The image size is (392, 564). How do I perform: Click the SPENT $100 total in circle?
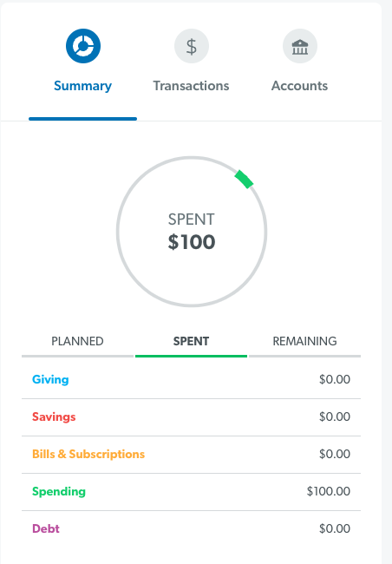pyautogui.click(x=192, y=232)
